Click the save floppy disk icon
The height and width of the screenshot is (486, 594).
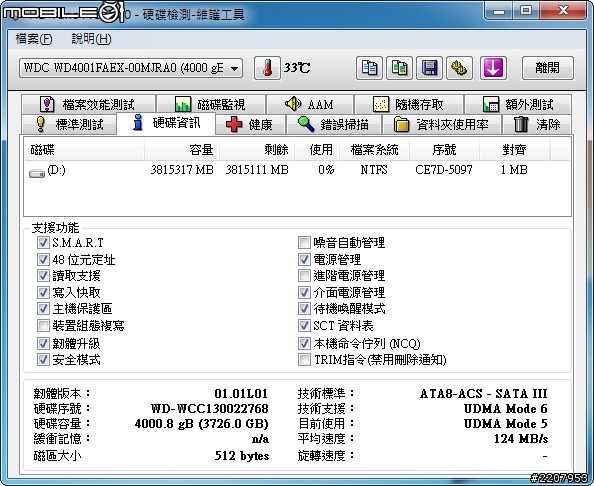click(x=429, y=68)
